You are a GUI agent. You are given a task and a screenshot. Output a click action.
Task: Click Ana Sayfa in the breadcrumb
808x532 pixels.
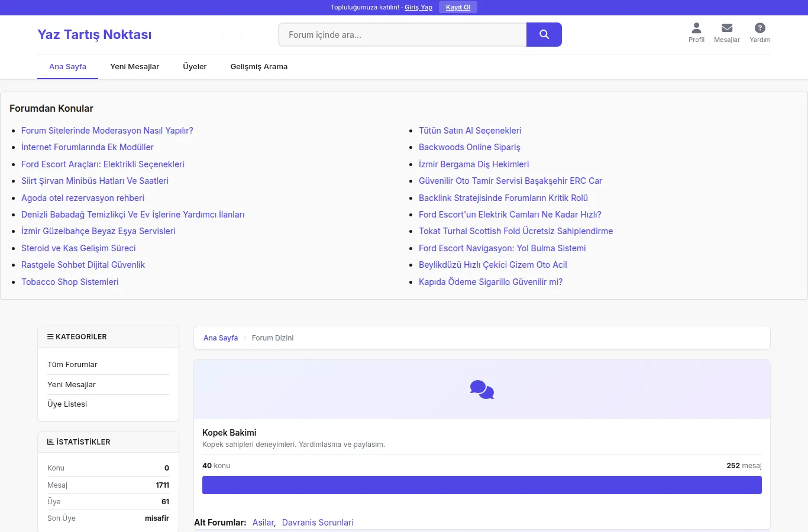(x=221, y=338)
